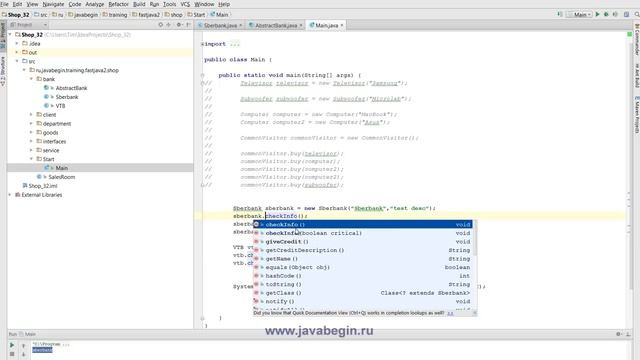Open the Project view selector dropdown
The height and width of the screenshot is (360, 640).
[29, 25]
